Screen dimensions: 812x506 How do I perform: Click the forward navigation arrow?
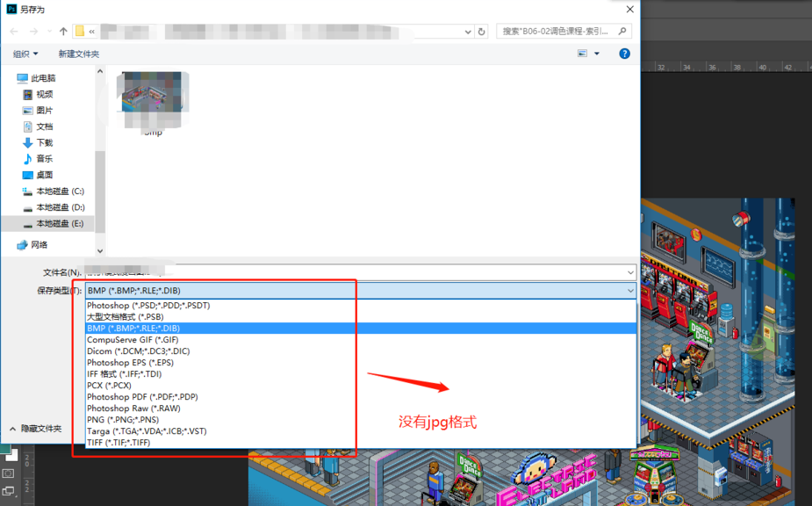33,32
